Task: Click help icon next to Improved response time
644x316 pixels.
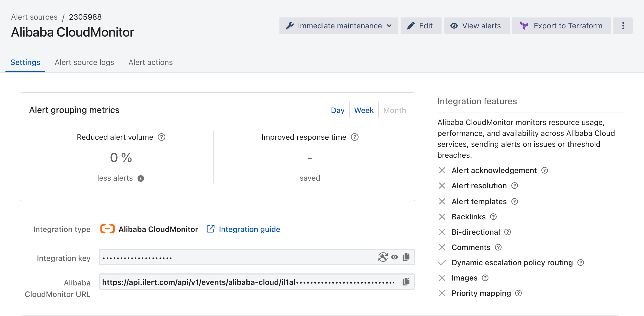Action: click(355, 137)
